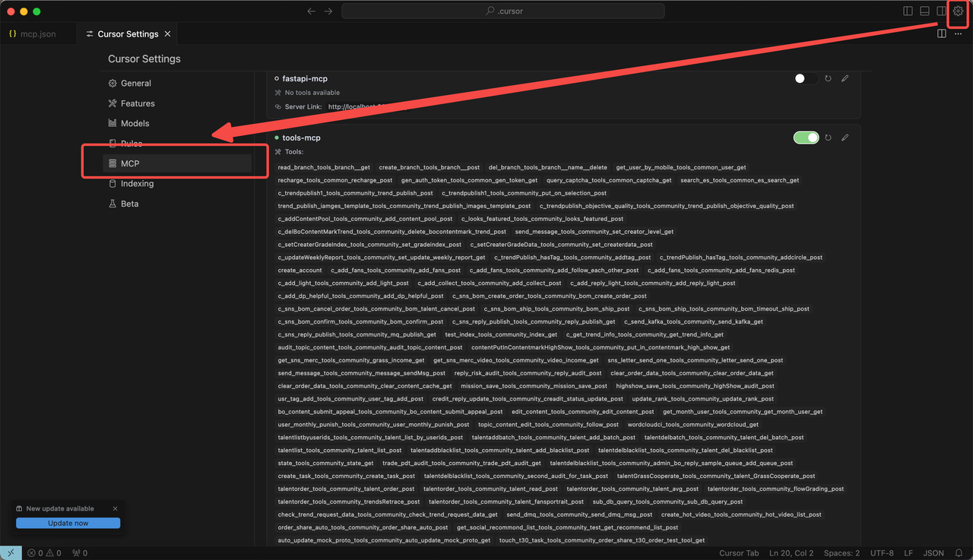Viewport: 973px width, 560px height.
Task: Go back with the left arrow
Action: click(311, 11)
